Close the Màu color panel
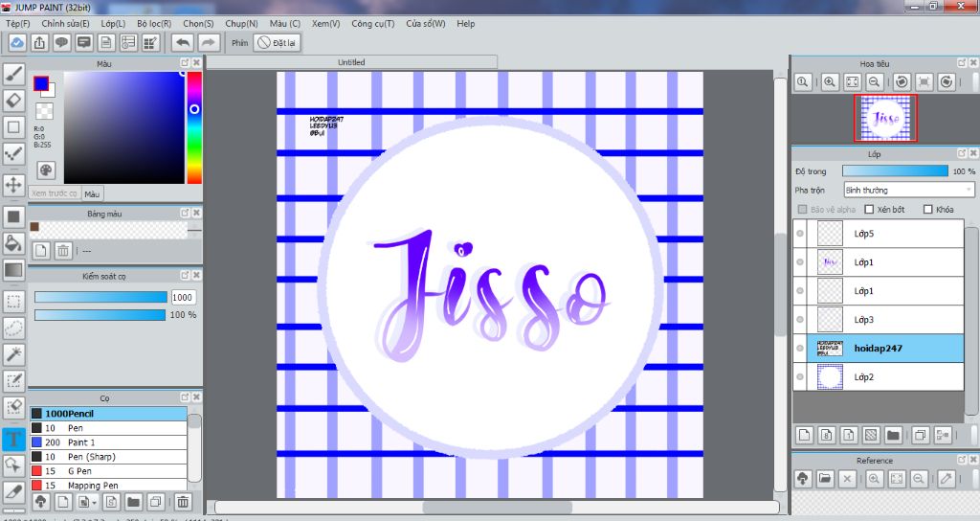The image size is (980, 521). 196,62
